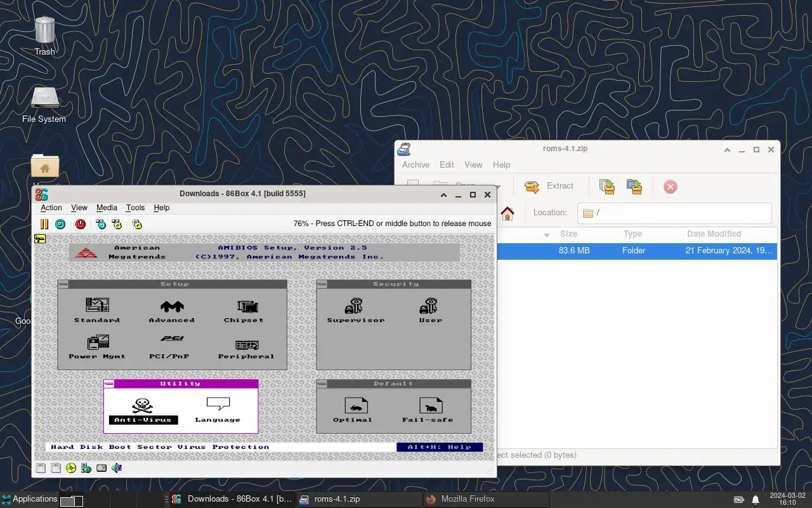Sort by Size column header
The width and height of the screenshot is (812, 508).
[568, 234]
